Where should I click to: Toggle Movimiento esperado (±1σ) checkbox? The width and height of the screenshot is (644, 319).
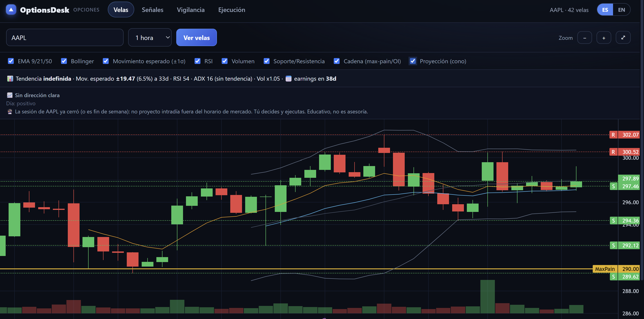coord(106,61)
